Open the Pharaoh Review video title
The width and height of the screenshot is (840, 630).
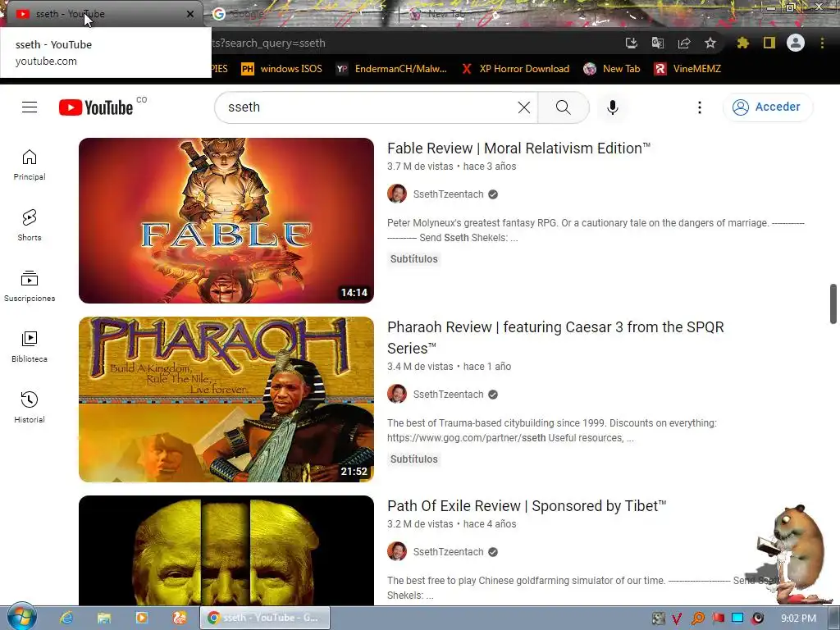(555, 337)
